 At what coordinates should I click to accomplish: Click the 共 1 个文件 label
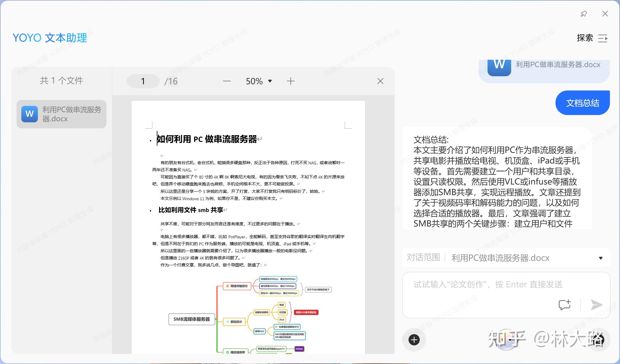pos(62,80)
